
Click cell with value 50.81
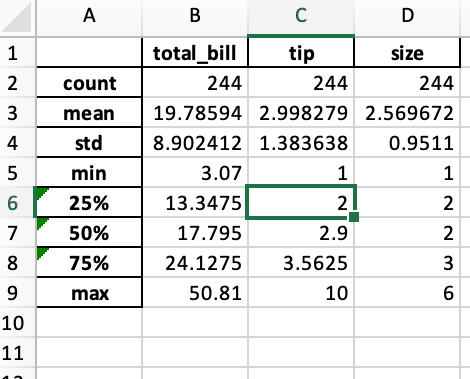pos(195,293)
